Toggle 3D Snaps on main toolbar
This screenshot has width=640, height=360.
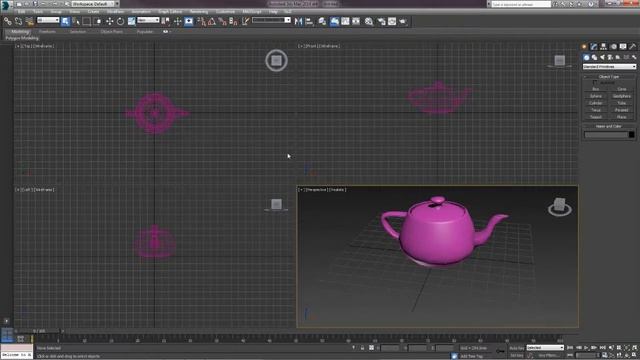click(201, 21)
